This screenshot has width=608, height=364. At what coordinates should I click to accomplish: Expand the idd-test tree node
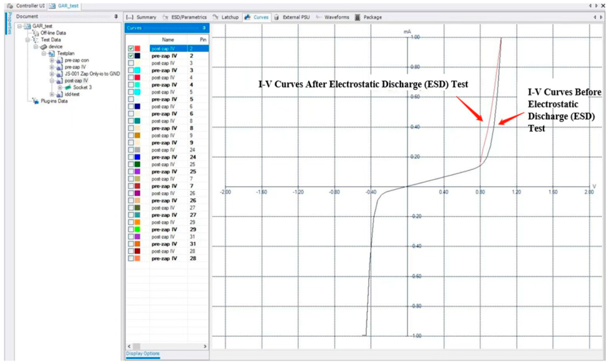52,94
